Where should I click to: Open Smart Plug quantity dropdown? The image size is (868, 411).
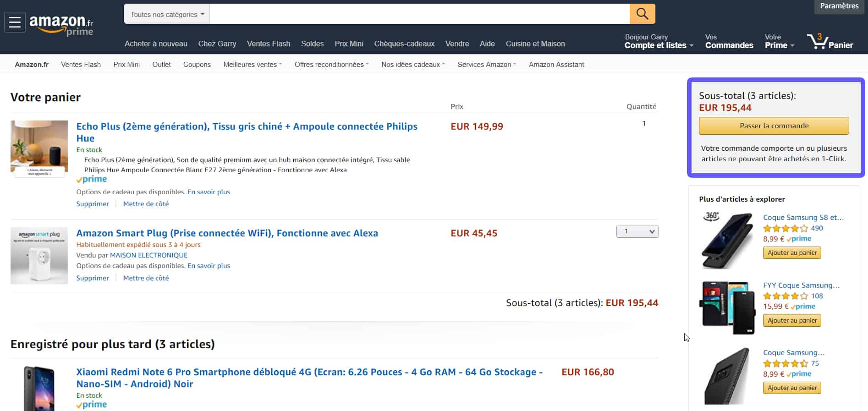[637, 231]
